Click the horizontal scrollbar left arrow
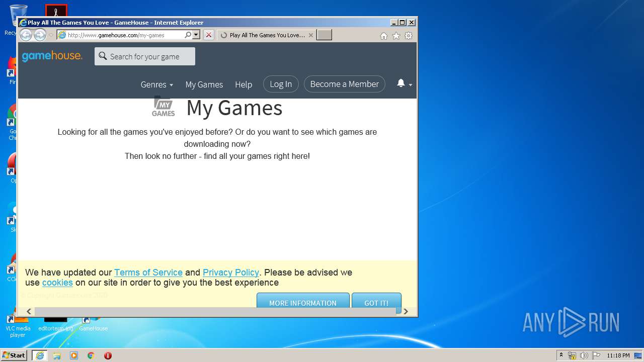The width and height of the screenshot is (644, 362). [x=29, y=311]
